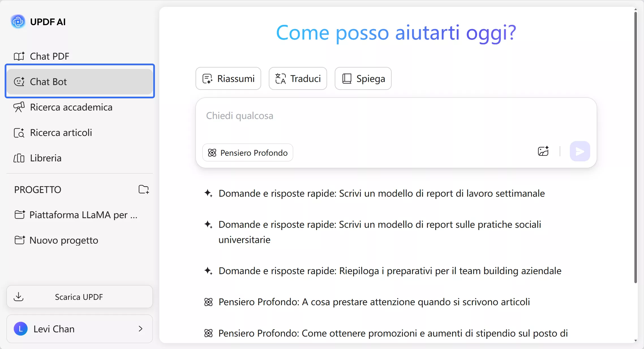The image size is (644, 349).
Task: Click the Traduci button
Action: tap(298, 79)
